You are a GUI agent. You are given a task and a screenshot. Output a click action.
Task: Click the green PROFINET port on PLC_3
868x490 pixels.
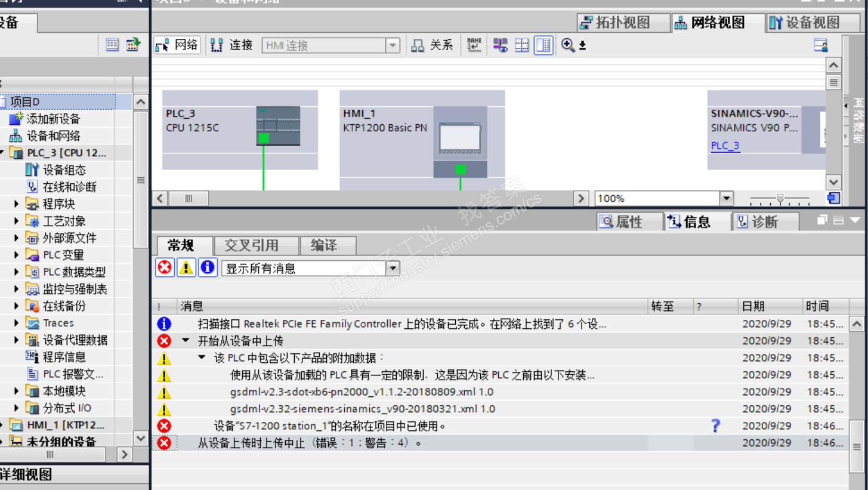tap(264, 138)
